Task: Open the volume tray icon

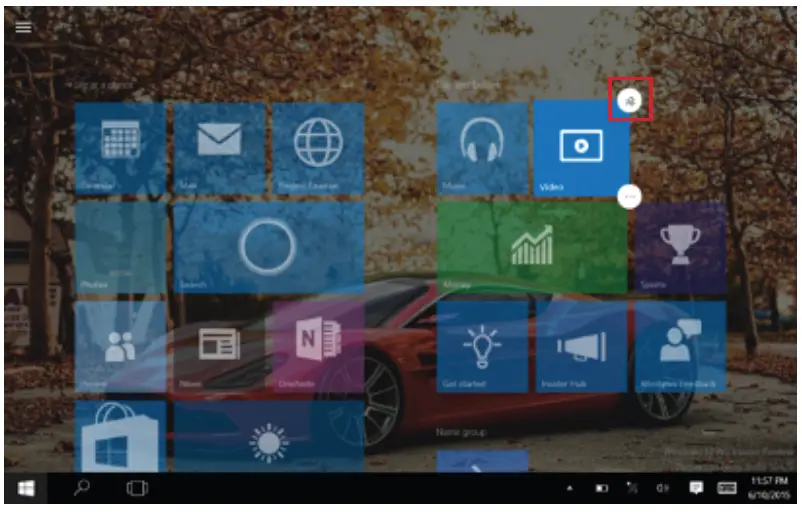Action: pyautogui.click(x=662, y=488)
